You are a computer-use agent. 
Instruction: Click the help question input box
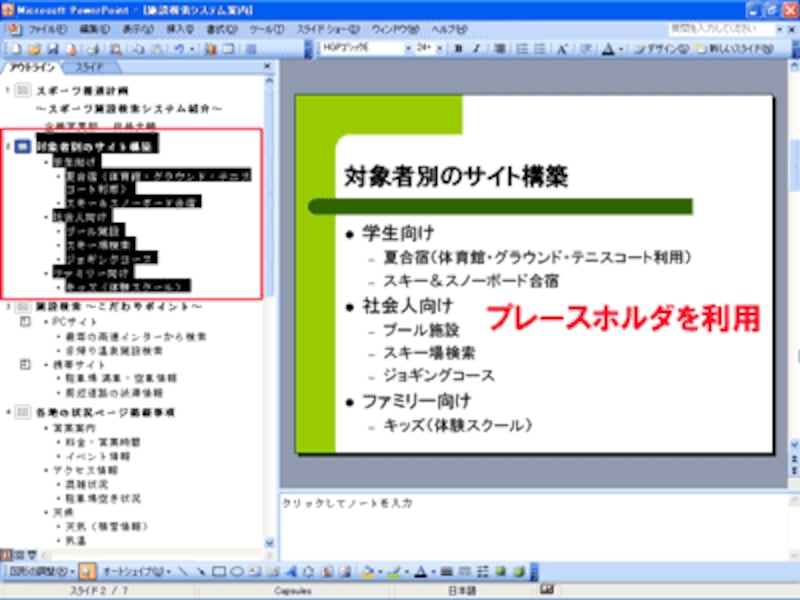(721, 29)
